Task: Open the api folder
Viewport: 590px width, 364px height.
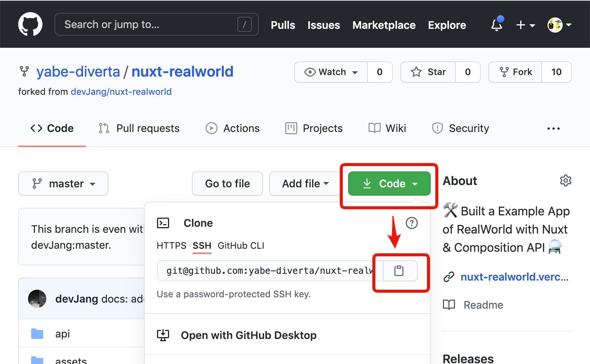Action: [63, 334]
